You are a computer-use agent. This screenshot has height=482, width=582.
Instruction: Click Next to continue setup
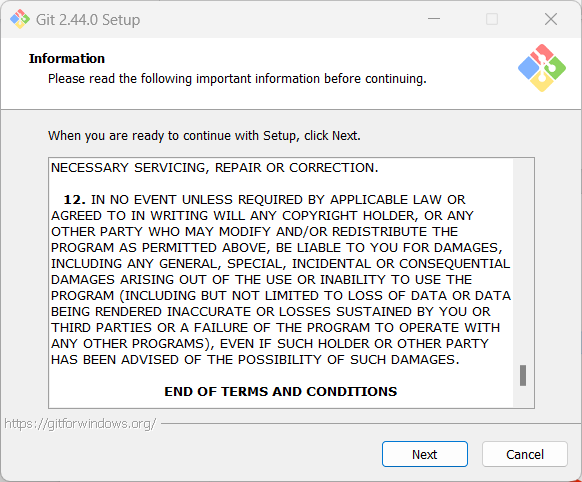tap(425, 454)
